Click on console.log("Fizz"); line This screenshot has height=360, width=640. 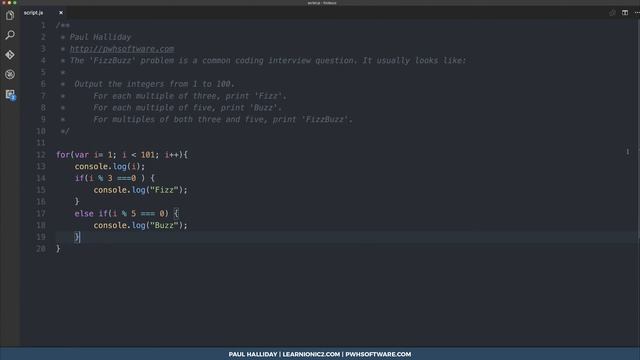(x=140, y=190)
